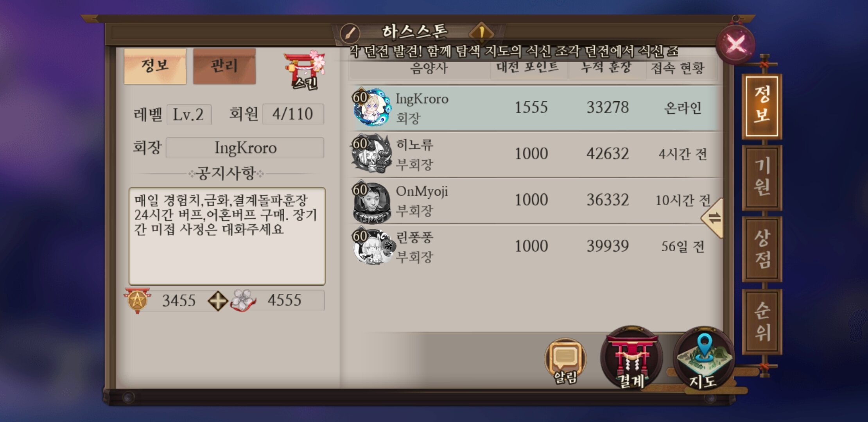Screen dimensions: 868x422
Task: Sort by 대전 포인트 column header
Action: [528, 68]
